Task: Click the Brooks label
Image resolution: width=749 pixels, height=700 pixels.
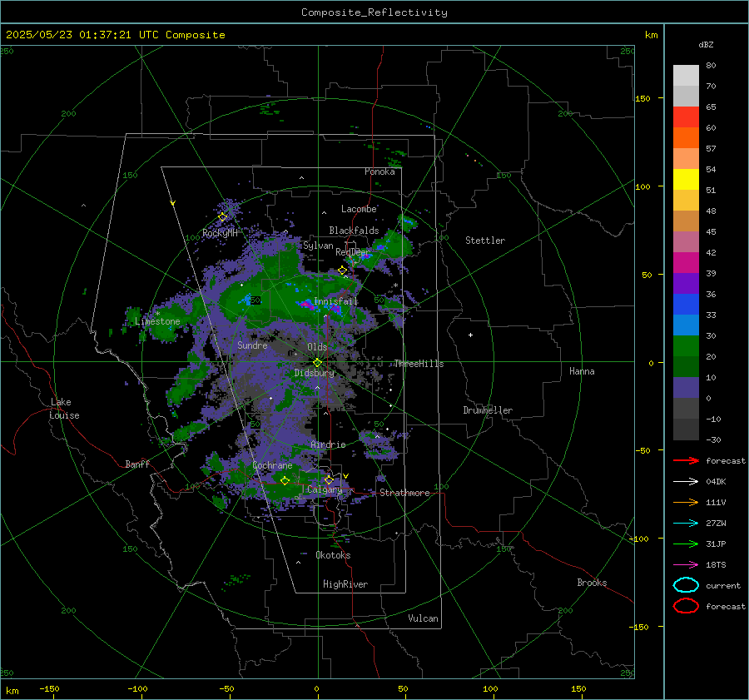Action: (592, 583)
